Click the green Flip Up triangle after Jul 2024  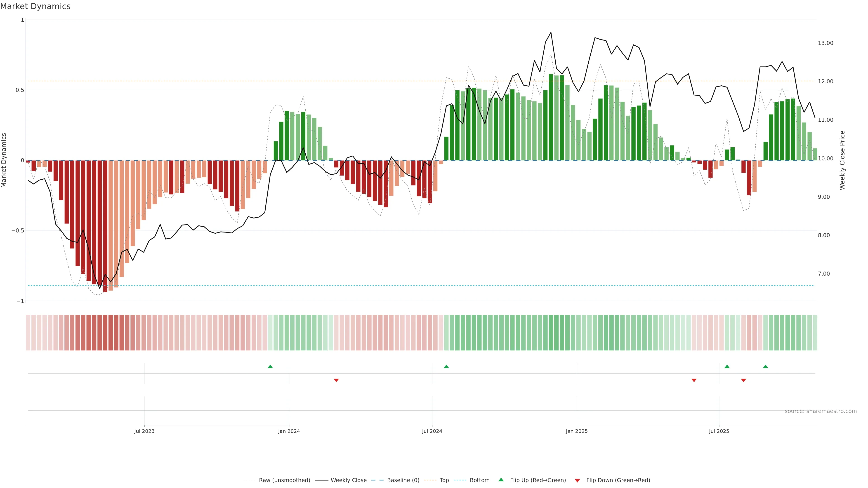coord(446,366)
